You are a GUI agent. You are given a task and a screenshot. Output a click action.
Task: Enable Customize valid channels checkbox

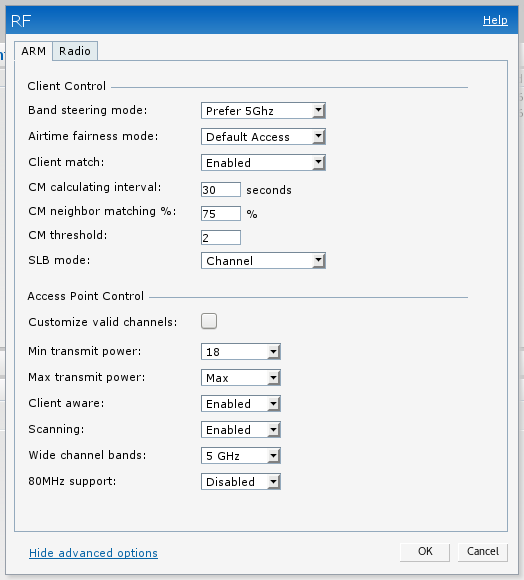point(209,321)
